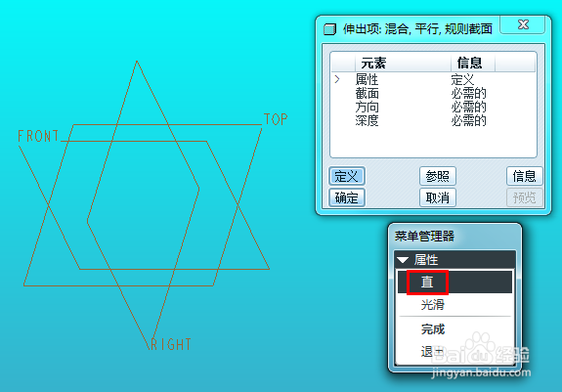Click the 参照 button
Screen dimensions: 562x392
(437, 176)
